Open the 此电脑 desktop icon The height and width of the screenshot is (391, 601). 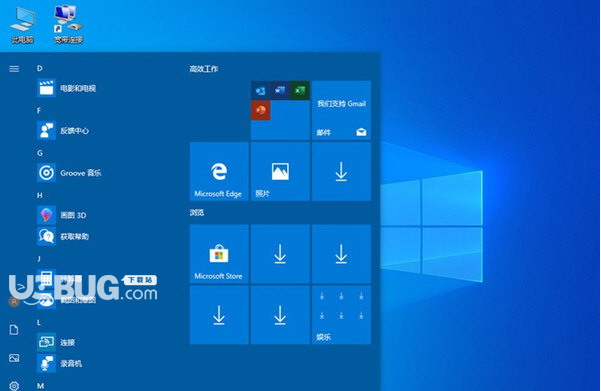tap(22, 25)
